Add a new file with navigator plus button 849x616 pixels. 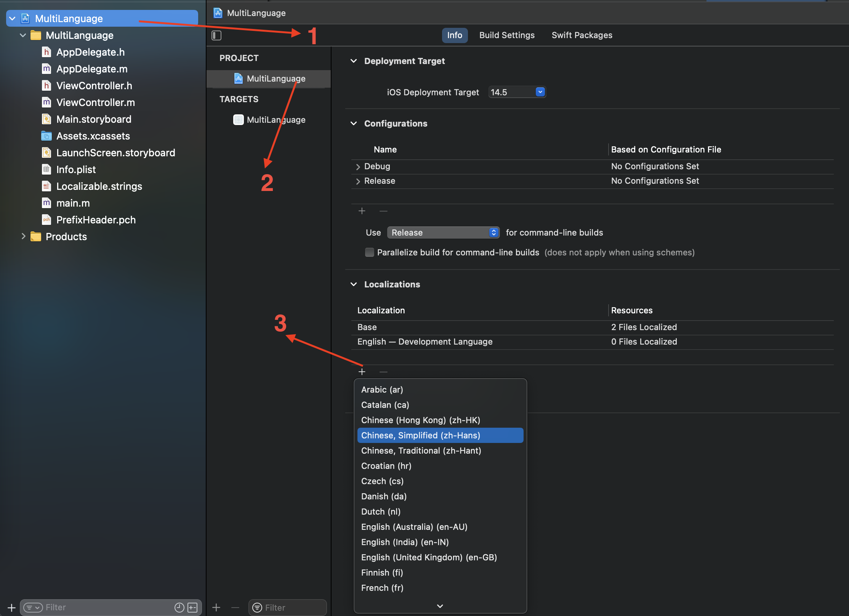point(11,607)
